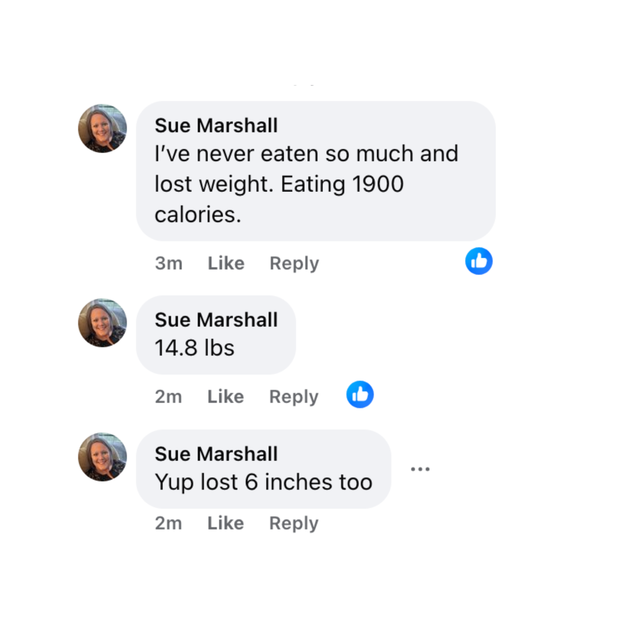Viewport: 644px width, 644px height.
Task: Reply to the Yup lost 6 inches comment
Action: point(294,523)
